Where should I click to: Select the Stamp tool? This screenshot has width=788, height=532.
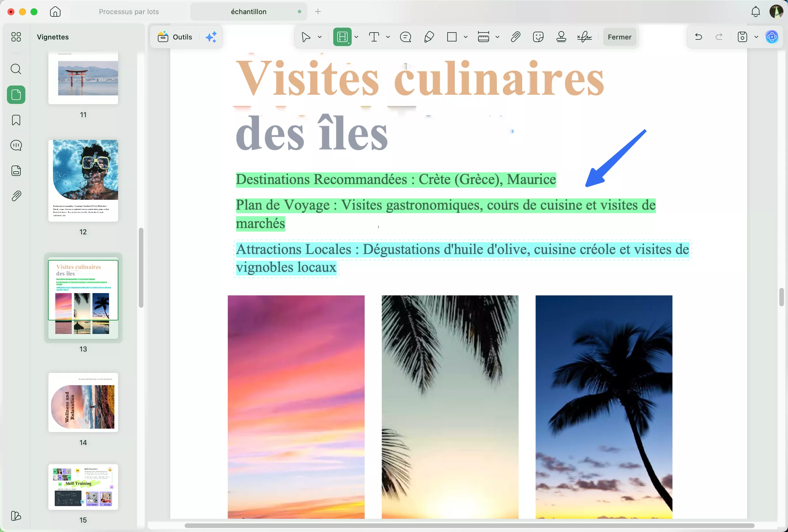click(561, 37)
